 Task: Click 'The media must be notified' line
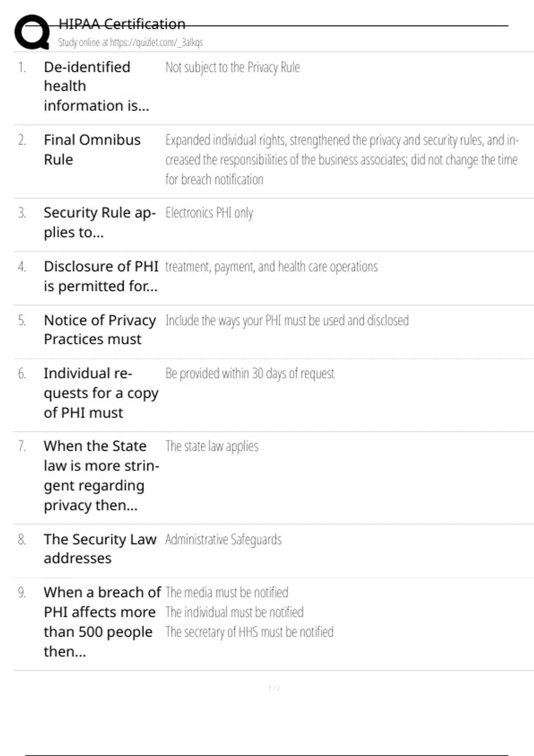[227, 592]
